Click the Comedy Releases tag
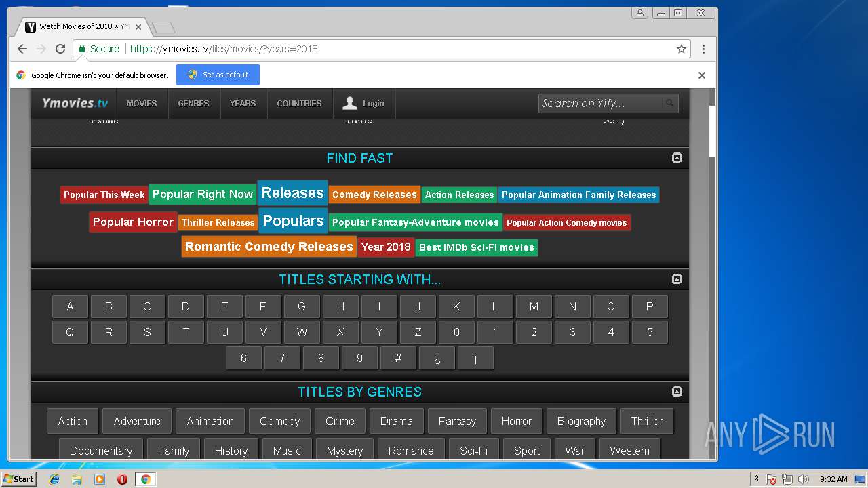Screen dimensions: 868x488 click(x=374, y=195)
